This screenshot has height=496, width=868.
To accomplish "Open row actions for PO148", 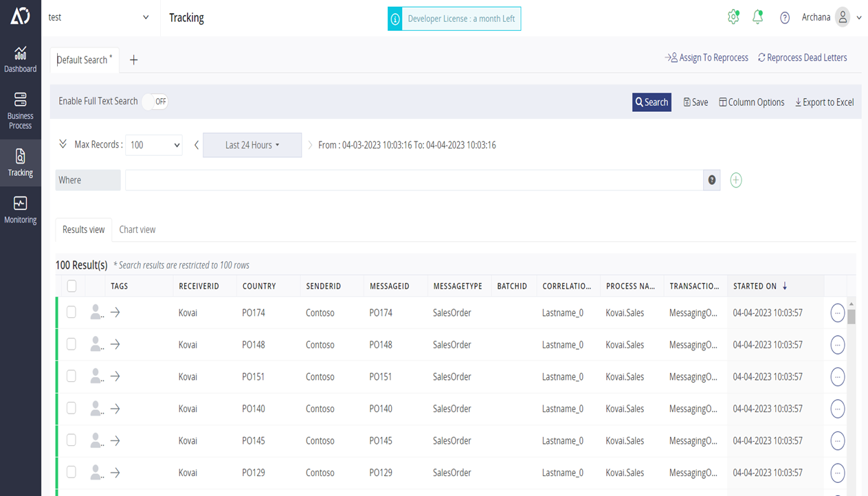I will tap(837, 345).
